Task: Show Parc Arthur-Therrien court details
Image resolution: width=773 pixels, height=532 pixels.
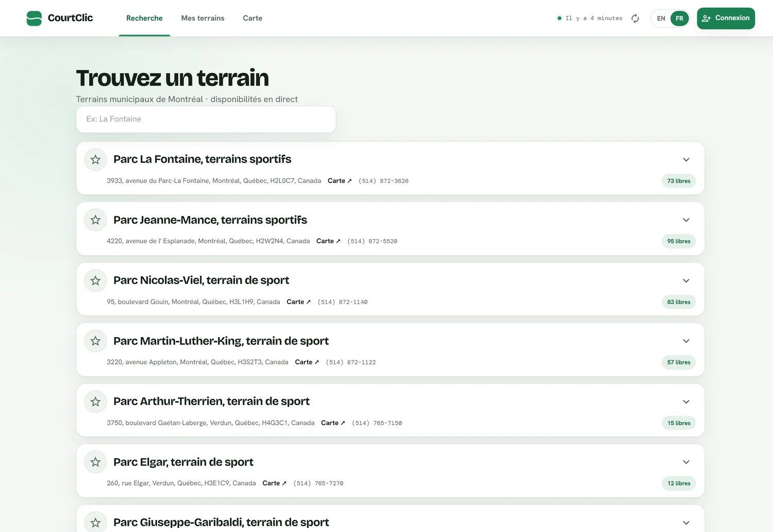Action: tap(686, 402)
